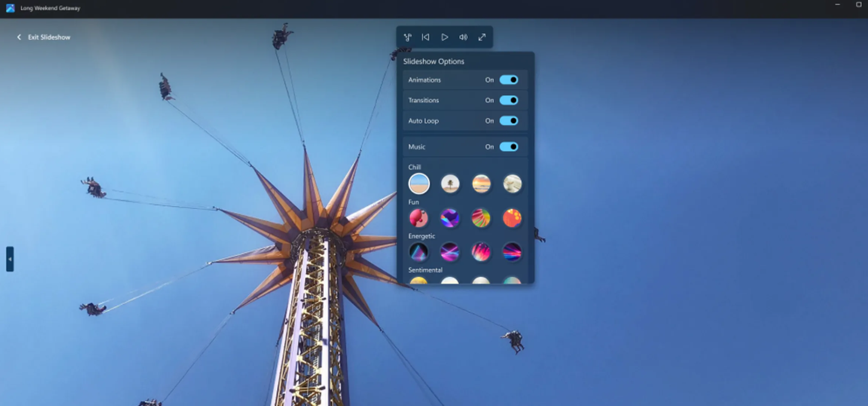Click the Transitions label
868x406 pixels.
click(423, 100)
